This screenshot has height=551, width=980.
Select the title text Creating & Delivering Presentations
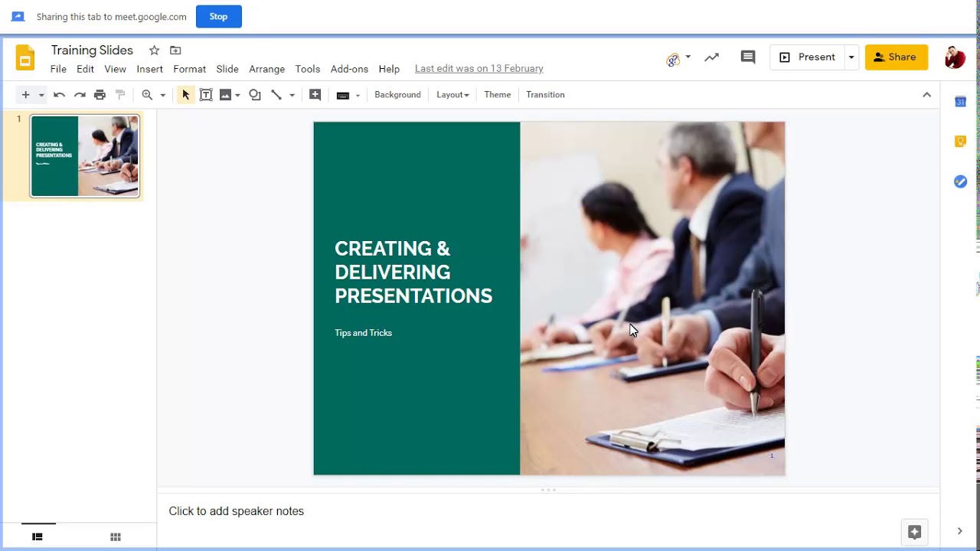click(x=413, y=272)
